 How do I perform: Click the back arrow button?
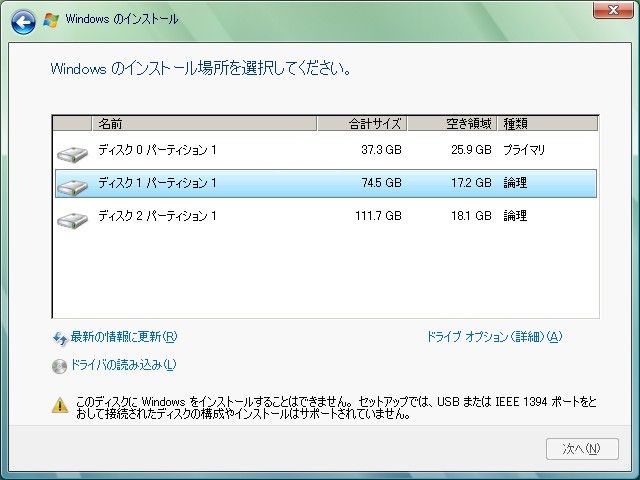tap(25, 20)
